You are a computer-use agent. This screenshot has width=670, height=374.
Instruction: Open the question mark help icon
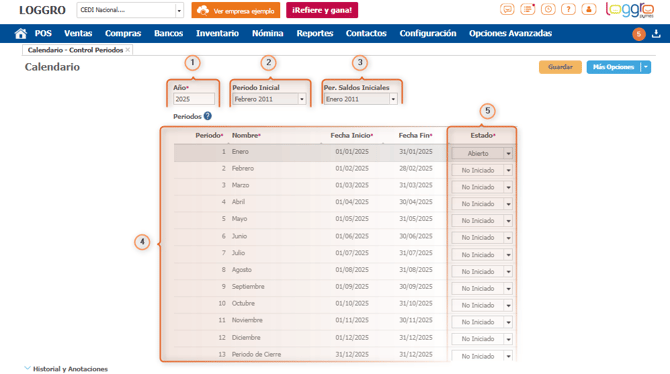click(x=568, y=9)
